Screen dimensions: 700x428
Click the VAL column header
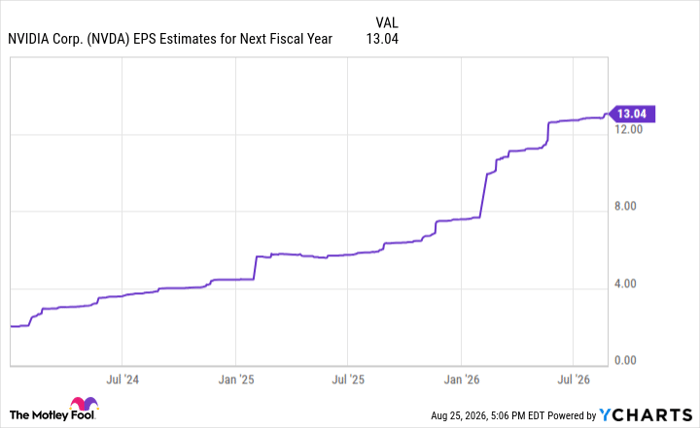click(387, 22)
